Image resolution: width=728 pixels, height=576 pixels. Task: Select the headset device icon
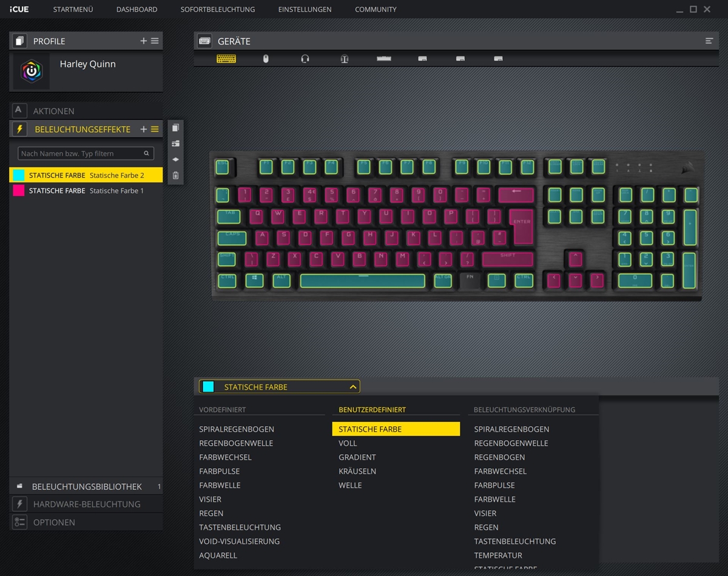305,59
